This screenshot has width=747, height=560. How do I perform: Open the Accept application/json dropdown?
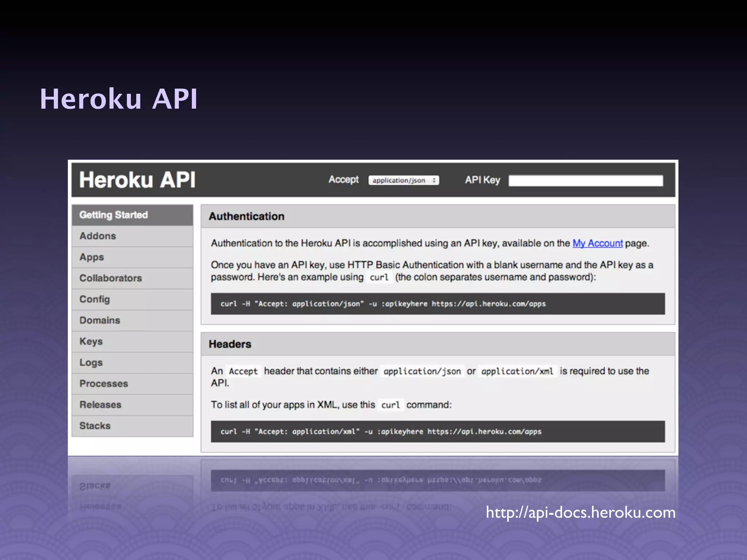[403, 180]
